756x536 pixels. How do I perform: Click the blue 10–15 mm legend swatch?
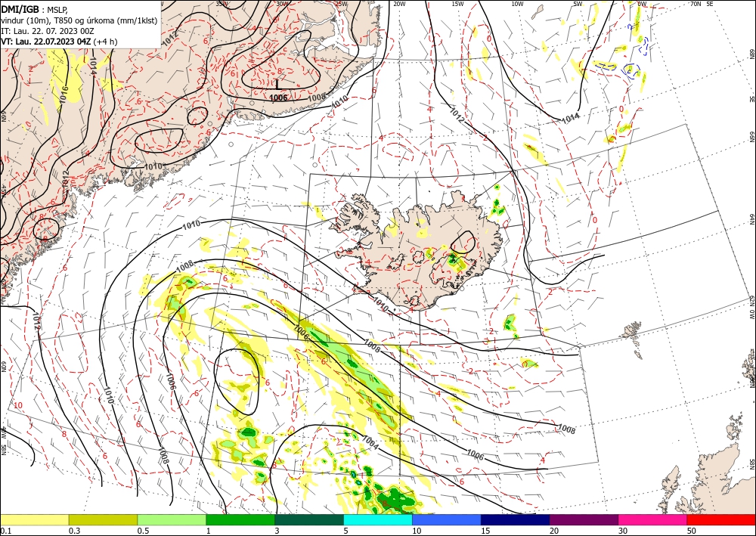(x=447, y=519)
